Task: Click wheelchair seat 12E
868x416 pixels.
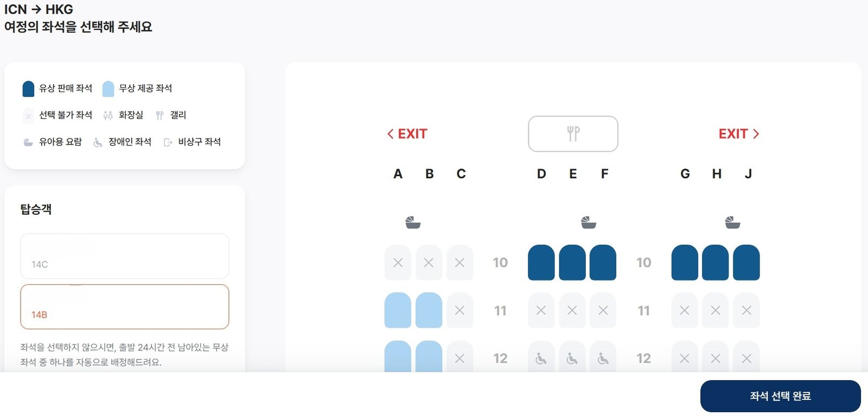Action: coord(572,358)
